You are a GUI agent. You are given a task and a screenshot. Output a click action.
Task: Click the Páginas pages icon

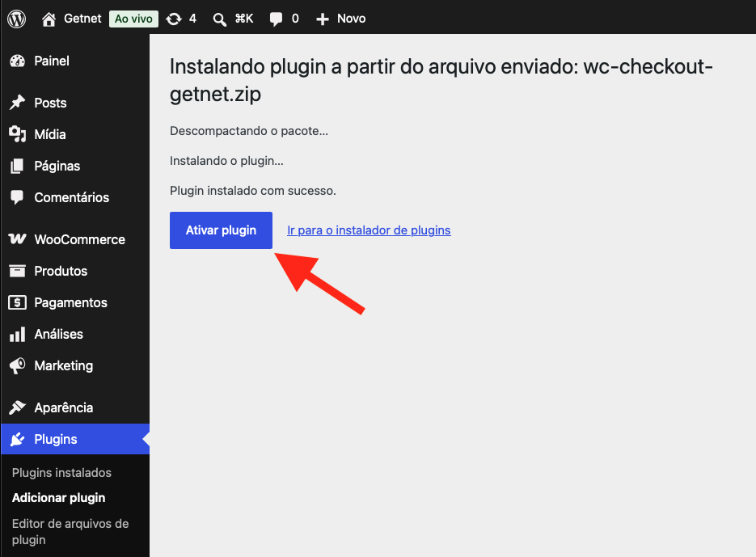(x=17, y=166)
